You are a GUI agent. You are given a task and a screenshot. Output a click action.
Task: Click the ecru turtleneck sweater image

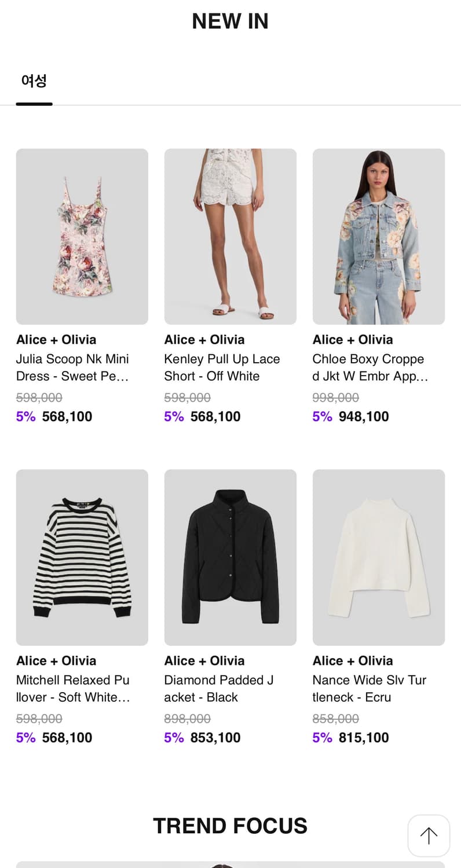click(378, 557)
